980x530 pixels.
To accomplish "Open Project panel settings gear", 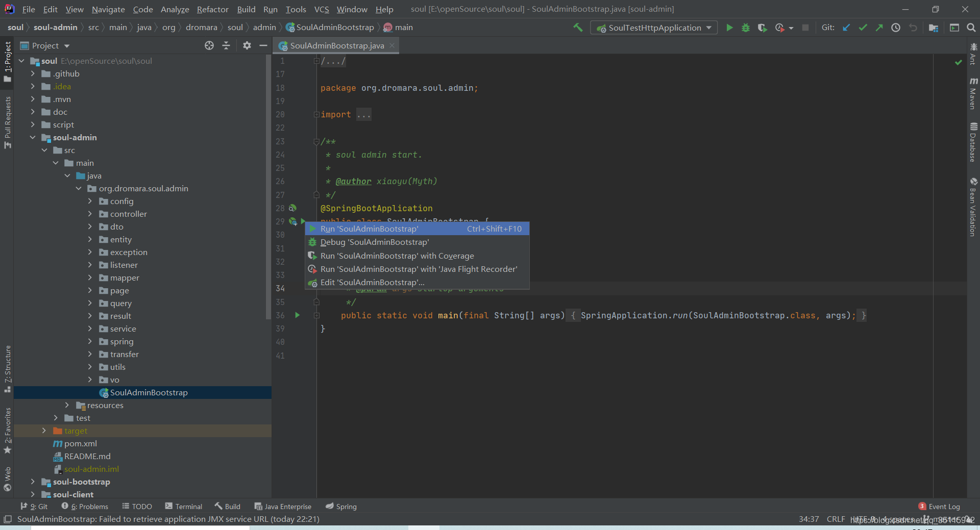I will coord(247,45).
